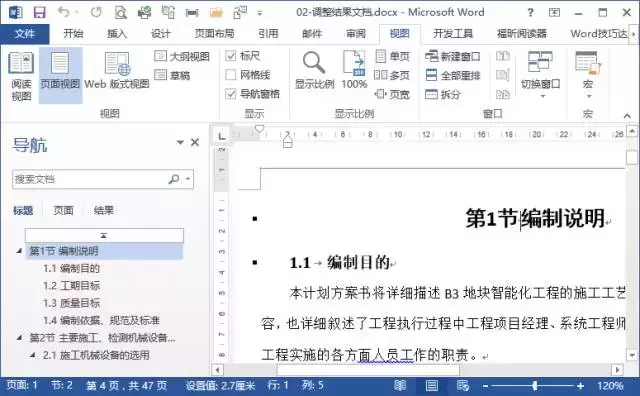Switch to the Insert (插入) tab
Image resolution: width=640 pixels, height=396 pixels.
[117, 33]
